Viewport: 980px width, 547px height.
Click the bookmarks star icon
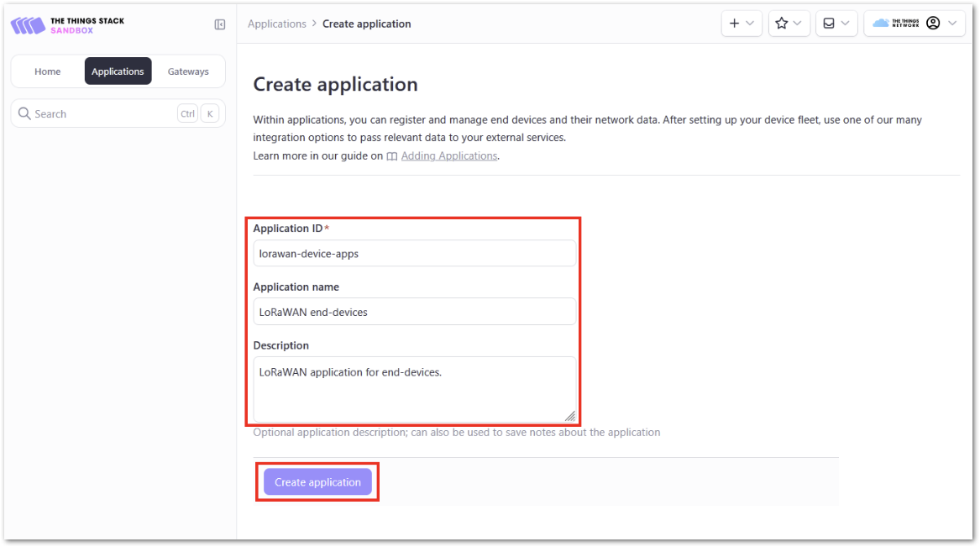click(x=783, y=23)
